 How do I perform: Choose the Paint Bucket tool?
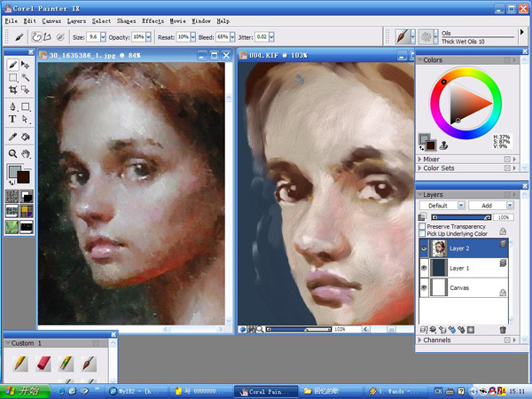tap(25, 137)
